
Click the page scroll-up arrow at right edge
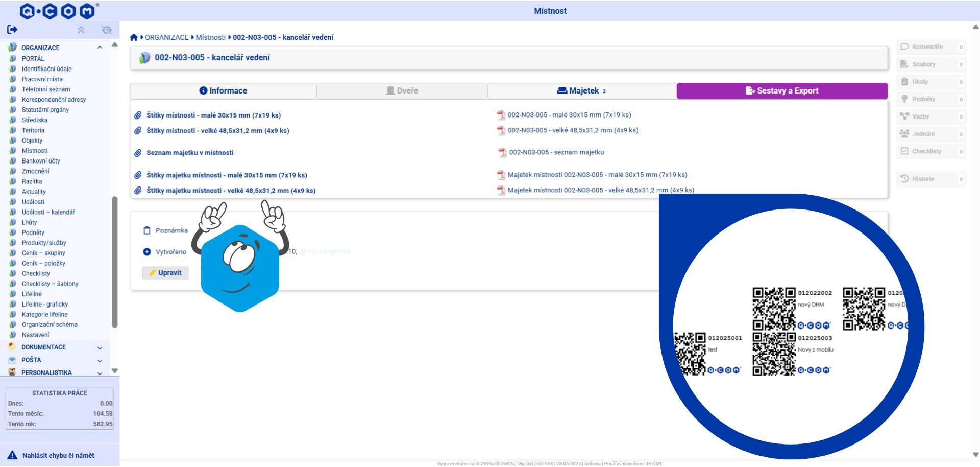click(x=975, y=27)
